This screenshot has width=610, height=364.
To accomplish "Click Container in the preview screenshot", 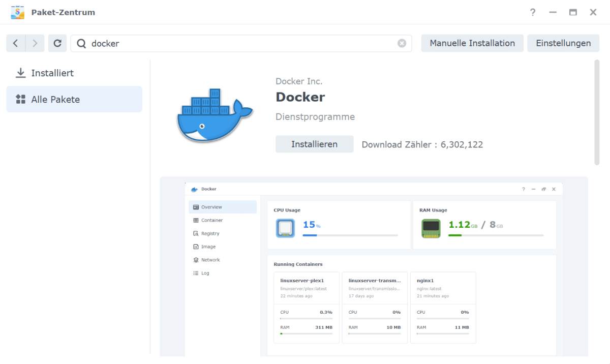I will [223, 220].
